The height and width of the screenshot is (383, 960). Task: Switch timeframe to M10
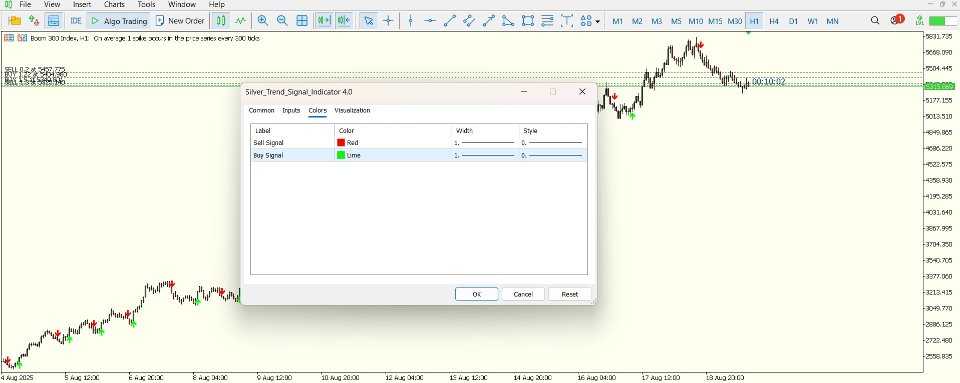pyautogui.click(x=696, y=21)
